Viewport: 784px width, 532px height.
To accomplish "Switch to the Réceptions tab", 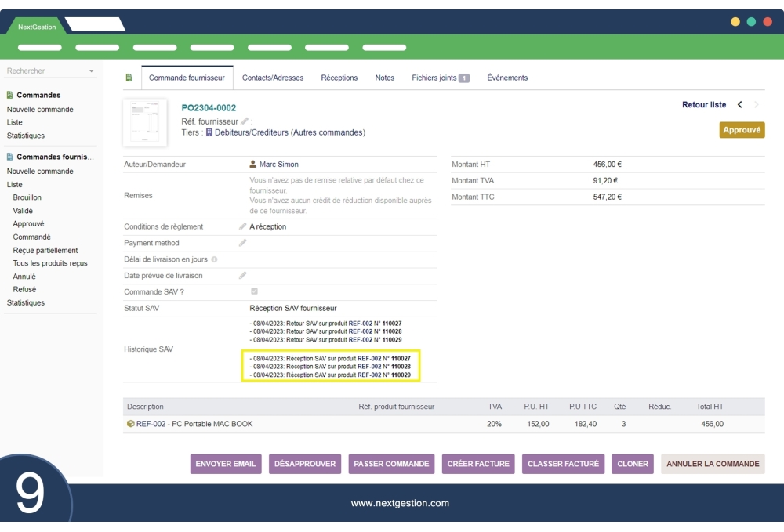I will click(339, 78).
